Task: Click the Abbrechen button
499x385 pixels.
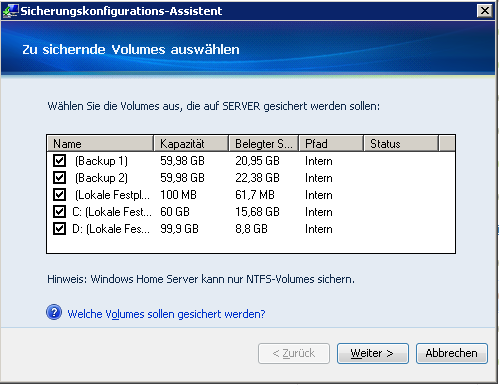Action: 452,353
